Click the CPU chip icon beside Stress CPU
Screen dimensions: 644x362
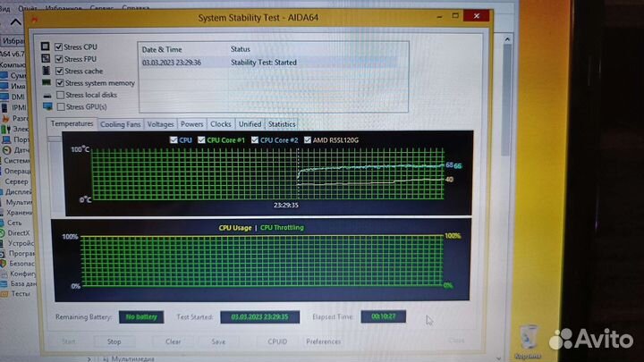[x=46, y=46]
